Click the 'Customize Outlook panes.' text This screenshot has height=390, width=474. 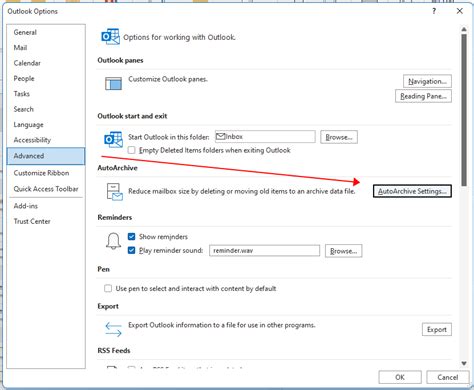(x=168, y=79)
